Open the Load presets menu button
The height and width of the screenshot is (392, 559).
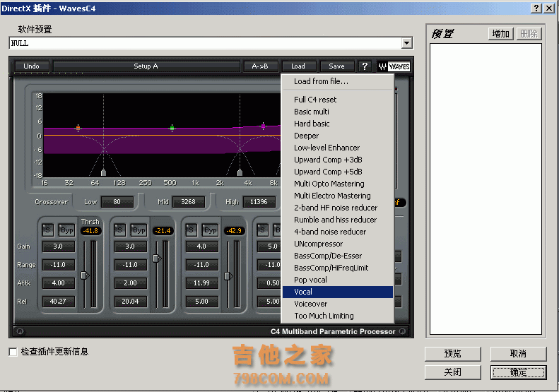[x=298, y=66]
